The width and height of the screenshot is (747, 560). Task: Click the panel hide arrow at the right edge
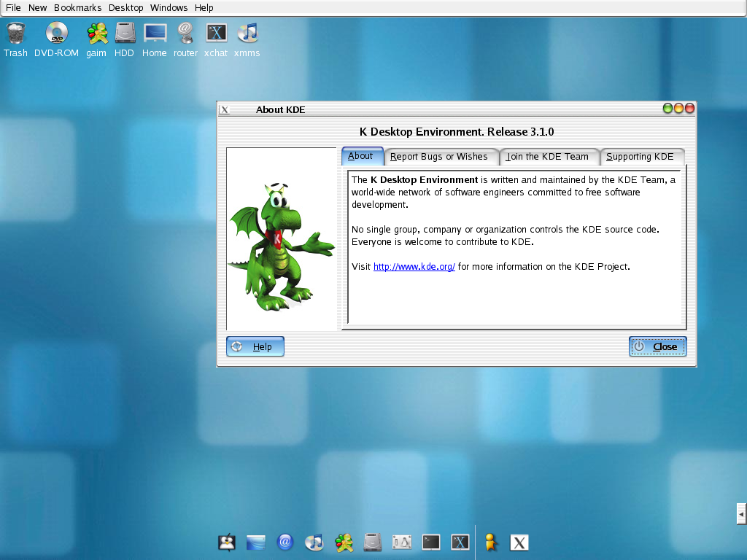(741, 514)
